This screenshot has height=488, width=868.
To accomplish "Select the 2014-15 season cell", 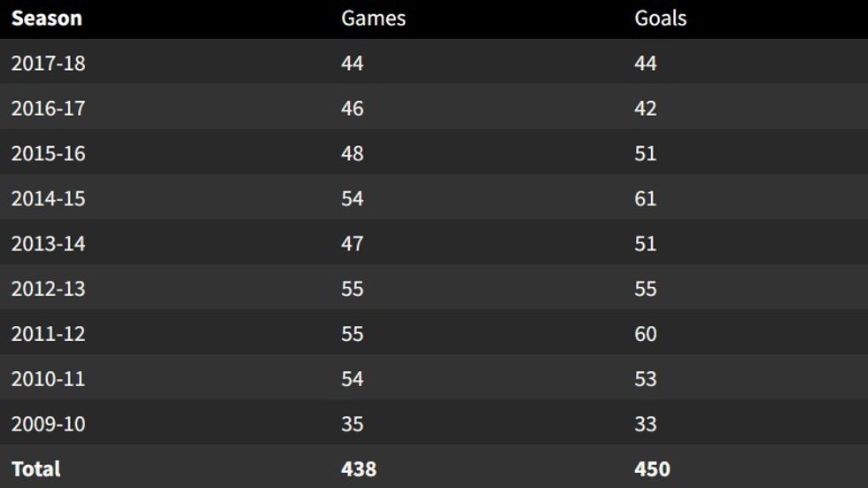I will pyautogui.click(x=48, y=198).
